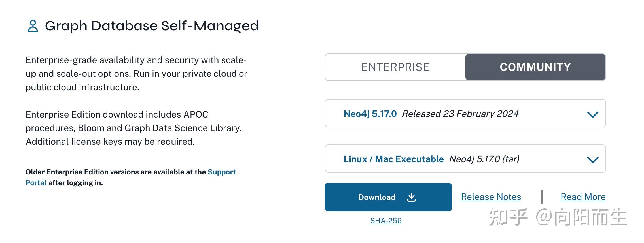View the SHA-256 checksum link
This screenshot has height=243, width=644.
tap(385, 221)
